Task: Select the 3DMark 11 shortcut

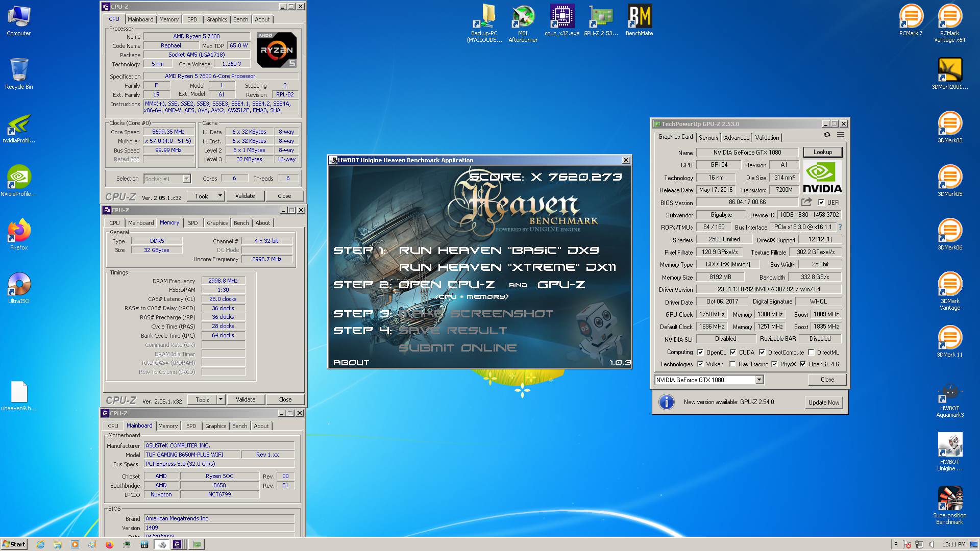Action: click(x=950, y=342)
